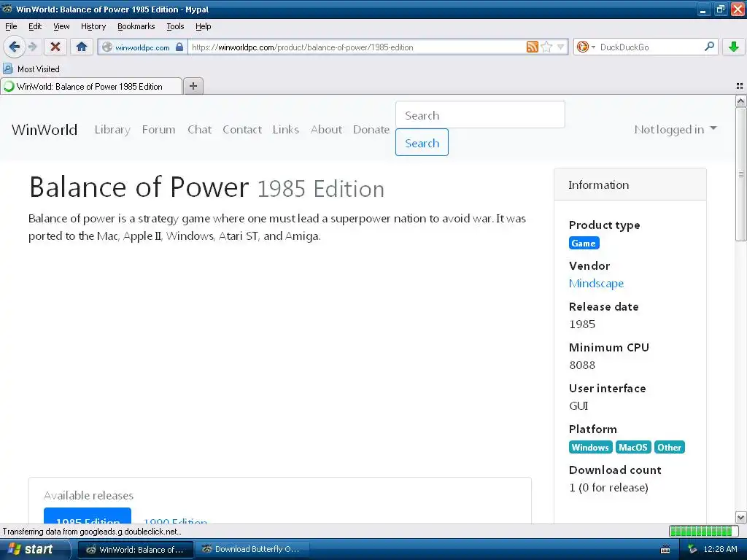Open the Edit menu
747x560 pixels.
pos(35,27)
